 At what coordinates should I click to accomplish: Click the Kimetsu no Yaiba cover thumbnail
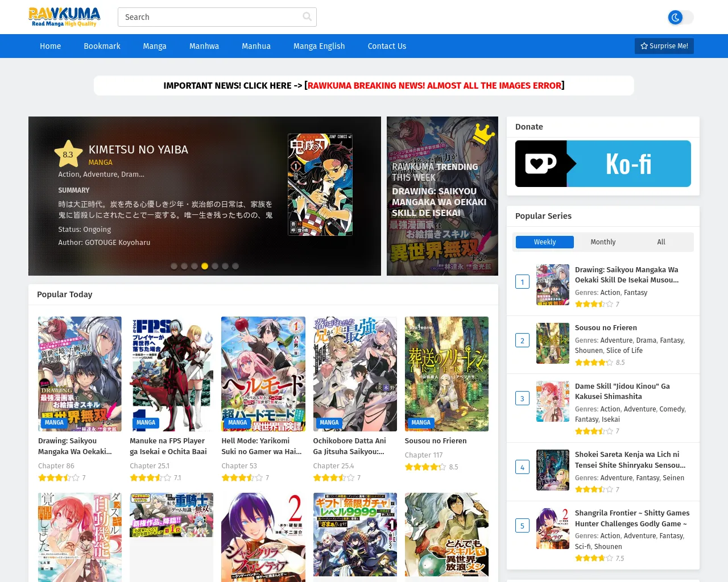pyautogui.click(x=320, y=185)
